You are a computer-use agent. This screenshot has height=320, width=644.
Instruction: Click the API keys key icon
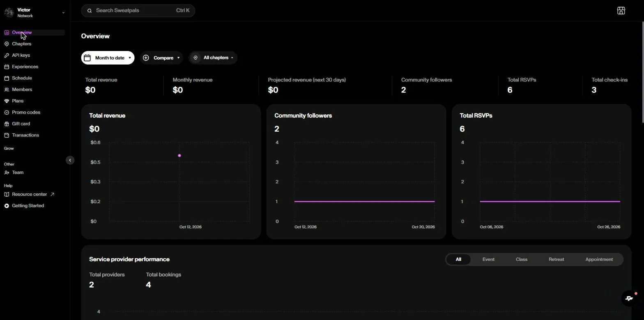7,55
